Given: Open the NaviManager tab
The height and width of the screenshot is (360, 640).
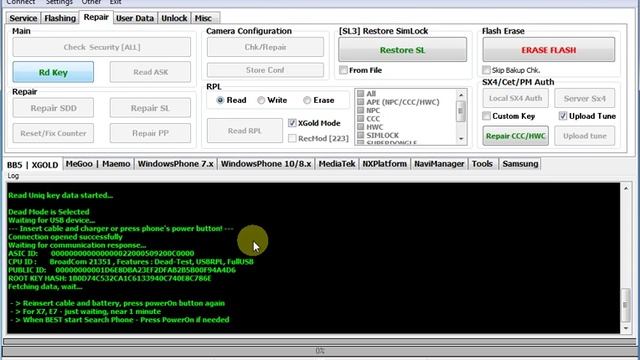Looking at the screenshot, I should (x=439, y=164).
